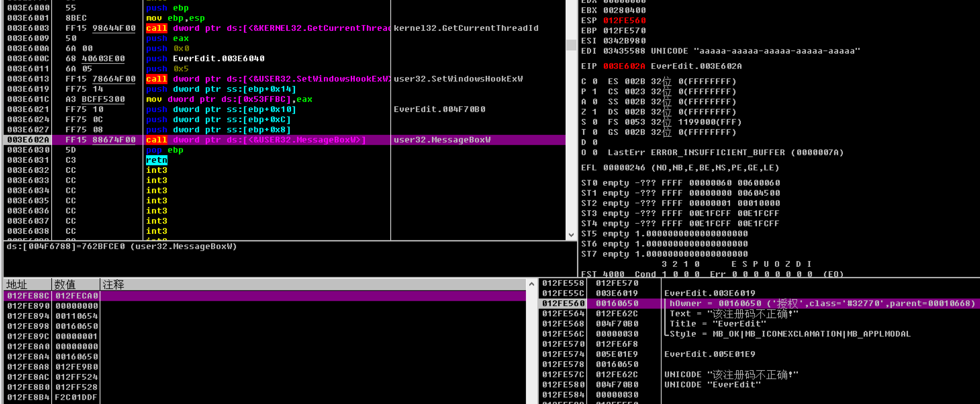The height and width of the screenshot is (404, 980).
Task: Toggle the D flag bit in registers
Action: [595, 142]
